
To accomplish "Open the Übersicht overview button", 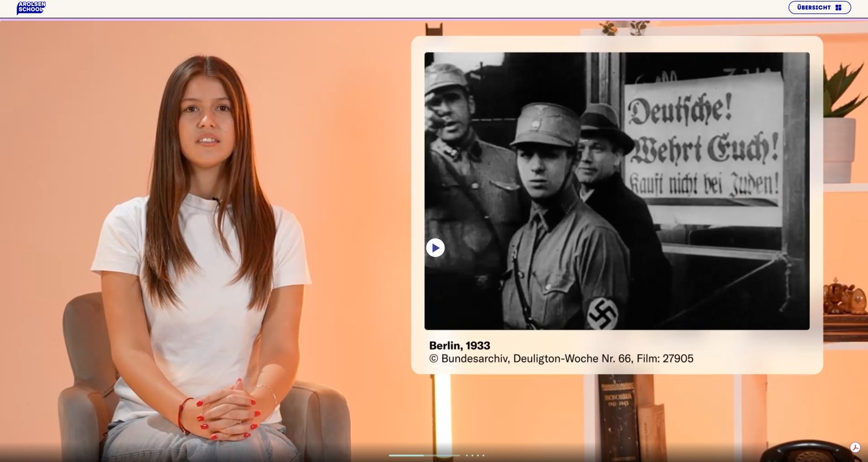I will pyautogui.click(x=819, y=8).
